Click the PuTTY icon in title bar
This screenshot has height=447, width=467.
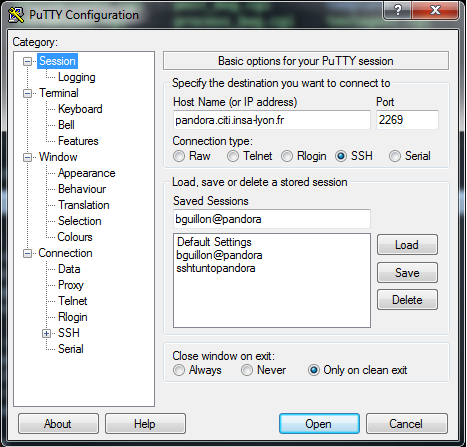16,15
